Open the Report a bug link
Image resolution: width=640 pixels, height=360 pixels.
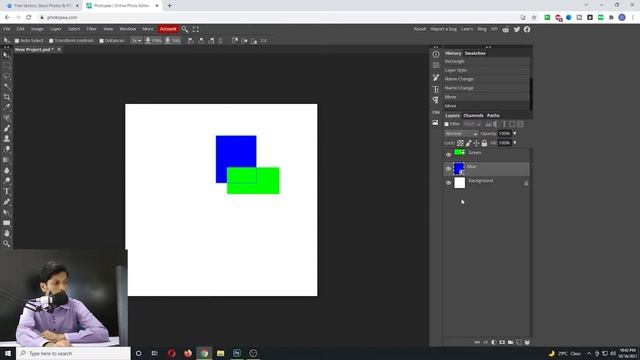(443, 29)
